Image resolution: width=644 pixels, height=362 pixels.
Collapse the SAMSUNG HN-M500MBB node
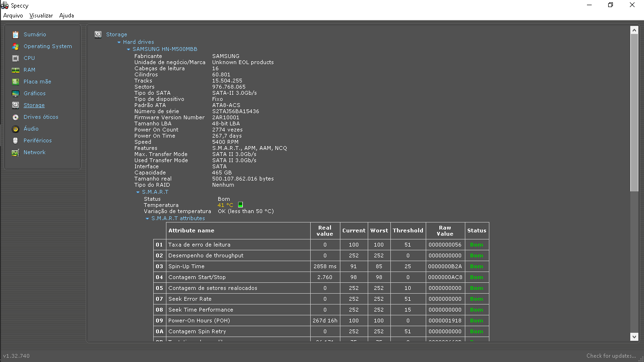click(128, 49)
